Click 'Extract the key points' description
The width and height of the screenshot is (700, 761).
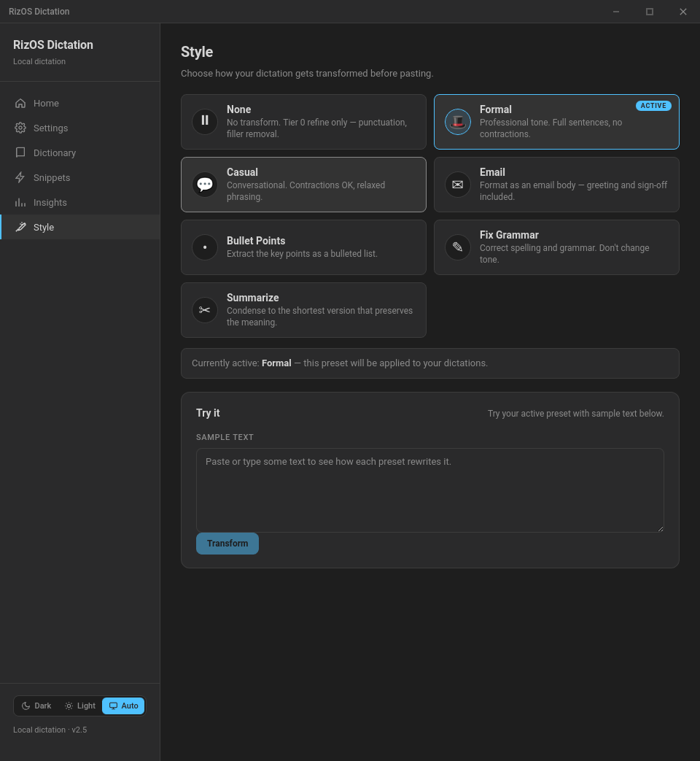pos(302,254)
